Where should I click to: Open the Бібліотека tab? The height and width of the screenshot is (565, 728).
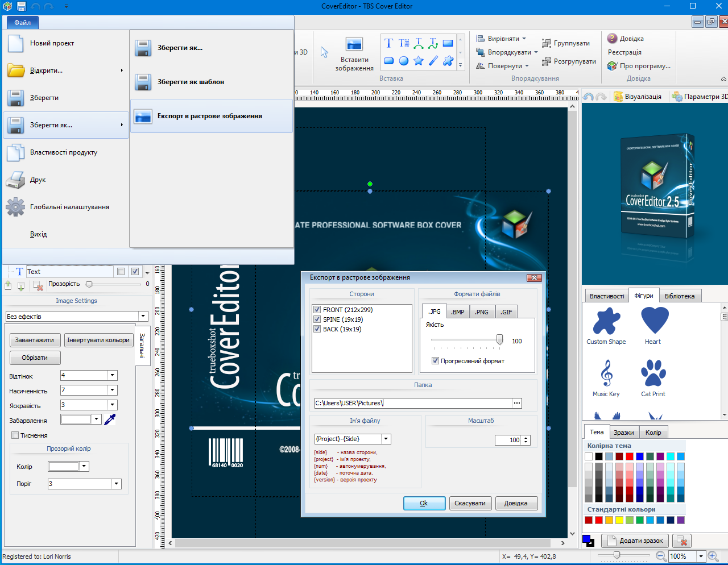[680, 296]
